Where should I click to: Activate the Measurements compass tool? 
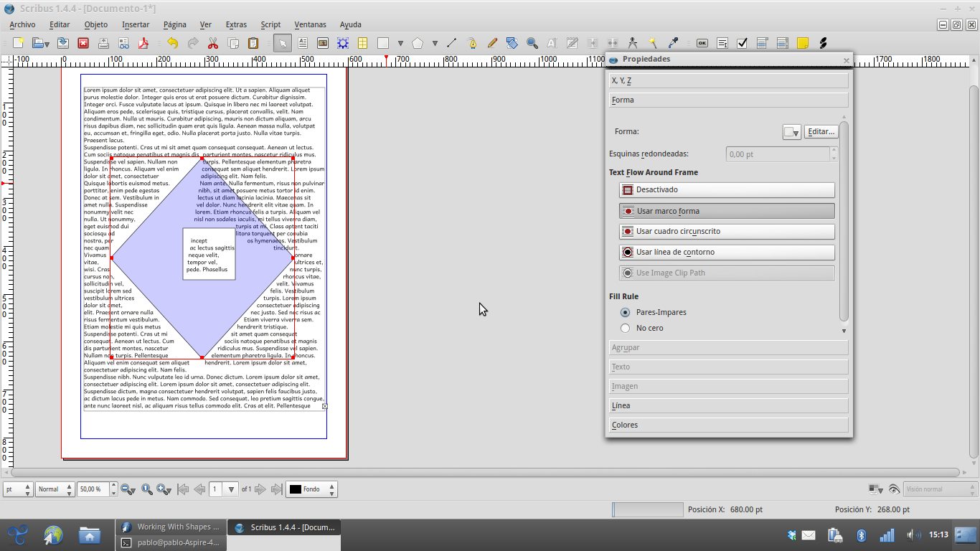point(633,43)
